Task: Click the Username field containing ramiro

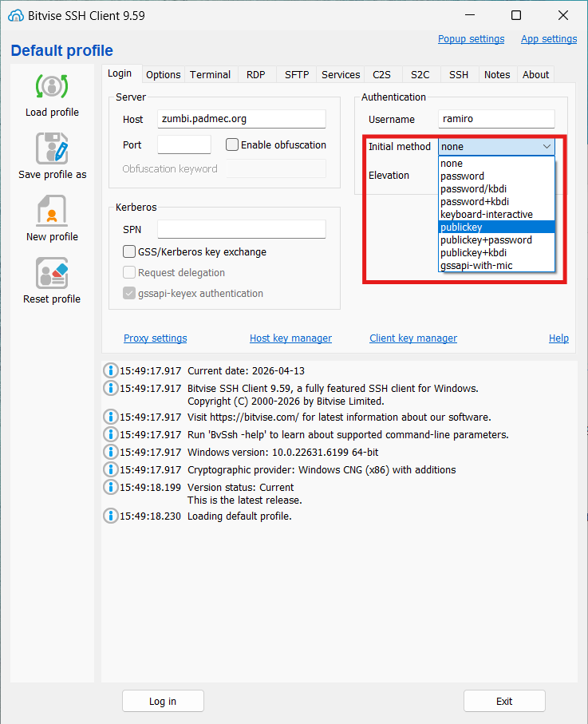Action: tap(496, 119)
